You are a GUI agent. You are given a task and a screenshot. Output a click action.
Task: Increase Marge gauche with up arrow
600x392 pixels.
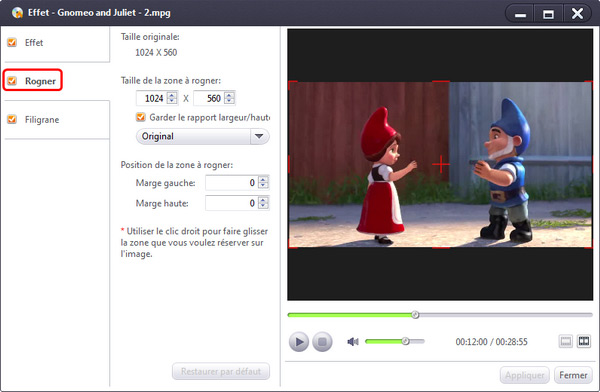(x=263, y=179)
